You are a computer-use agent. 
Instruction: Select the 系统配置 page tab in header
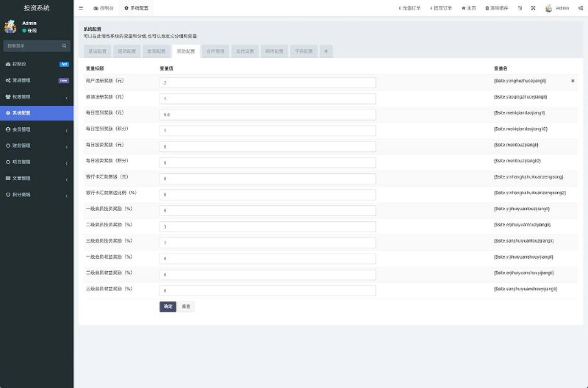coord(137,8)
